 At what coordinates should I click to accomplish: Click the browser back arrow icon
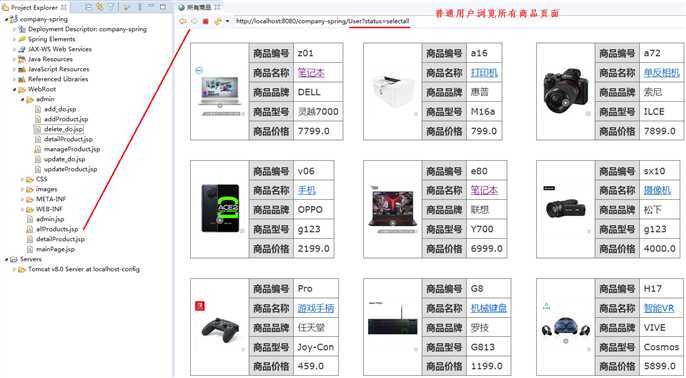(x=182, y=21)
